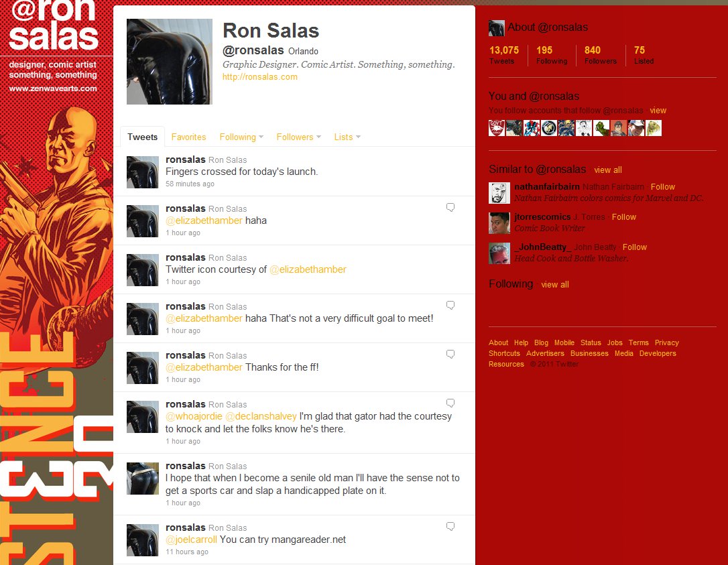728x565 pixels.
Task: Open the conversation icon on the 'Thanks for the ff!' tweet
Action: (450, 355)
